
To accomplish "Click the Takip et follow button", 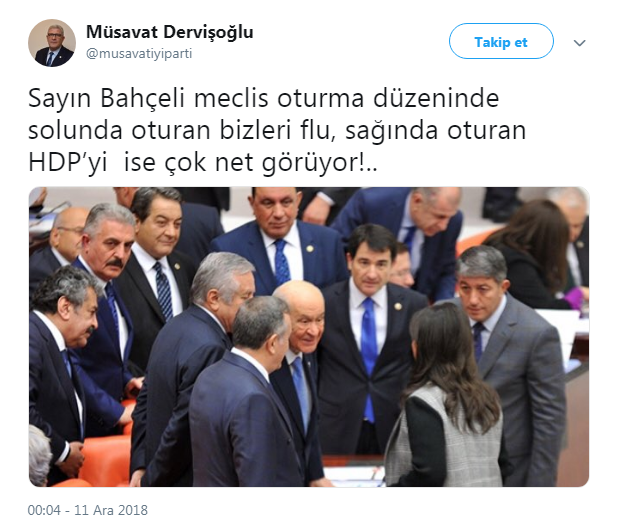I will pos(501,41).
